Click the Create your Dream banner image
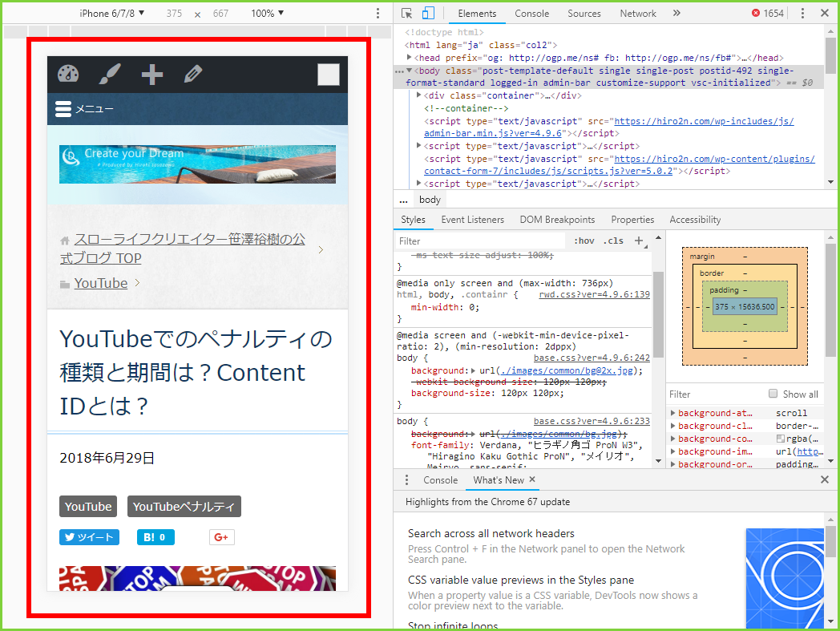The width and height of the screenshot is (840, 631). coord(197,164)
